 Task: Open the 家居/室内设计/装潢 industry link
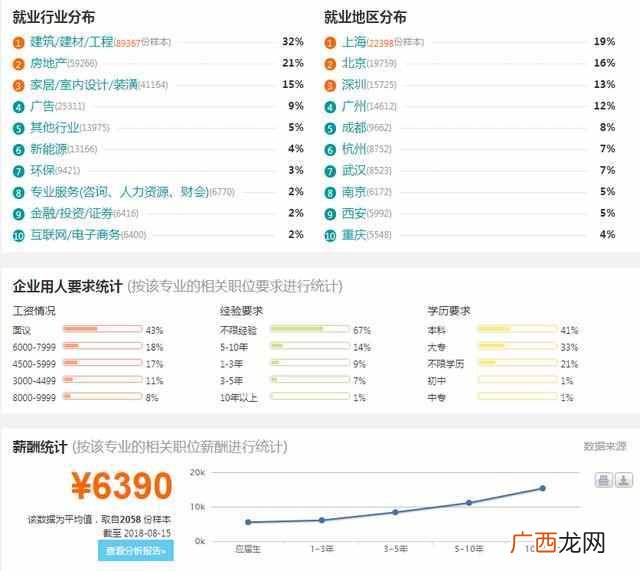tap(84, 84)
